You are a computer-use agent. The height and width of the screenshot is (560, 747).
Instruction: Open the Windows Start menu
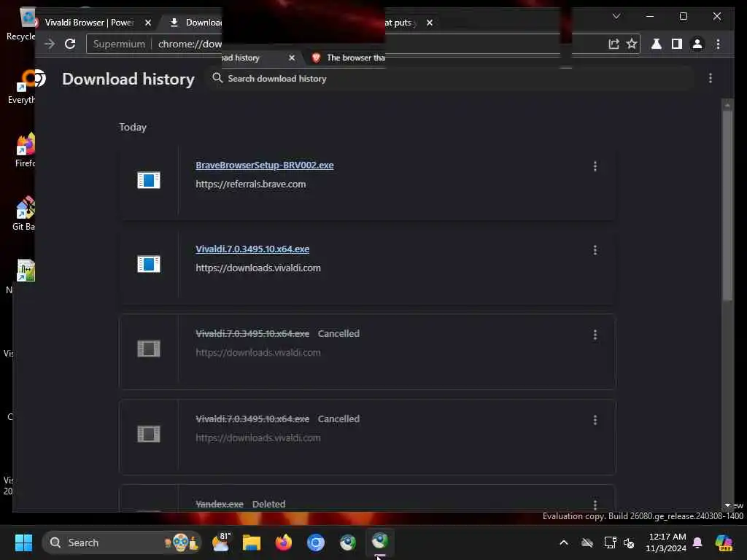pyautogui.click(x=23, y=542)
